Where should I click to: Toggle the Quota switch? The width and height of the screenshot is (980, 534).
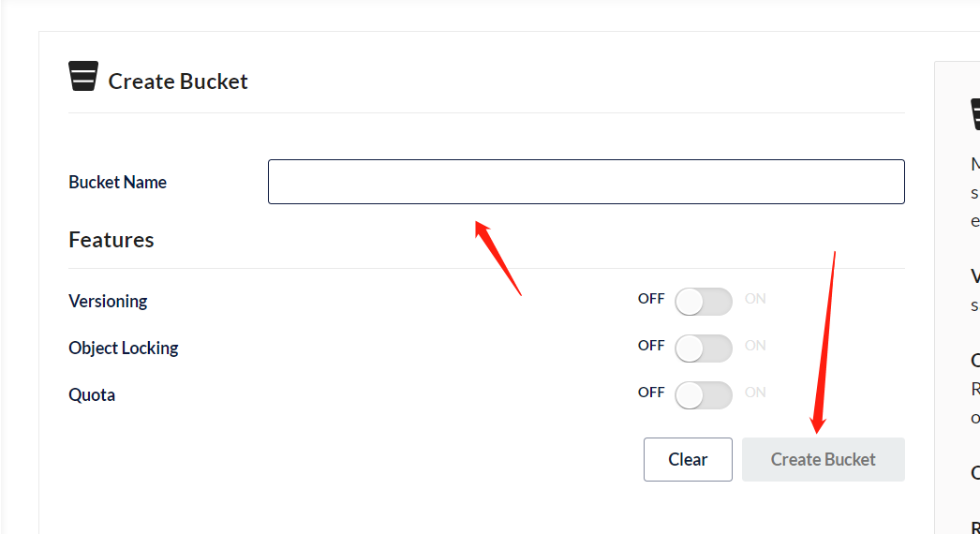tap(703, 395)
